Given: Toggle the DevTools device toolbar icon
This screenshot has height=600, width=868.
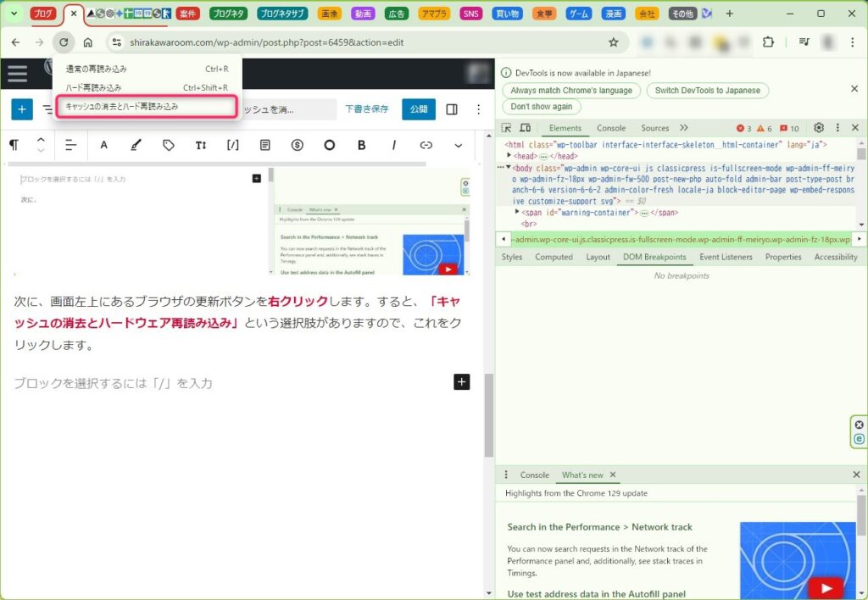Looking at the screenshot, I should tap(525, 128).
